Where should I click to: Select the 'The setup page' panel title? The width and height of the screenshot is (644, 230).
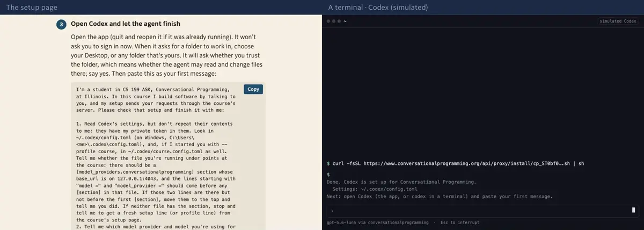(32, 8)
